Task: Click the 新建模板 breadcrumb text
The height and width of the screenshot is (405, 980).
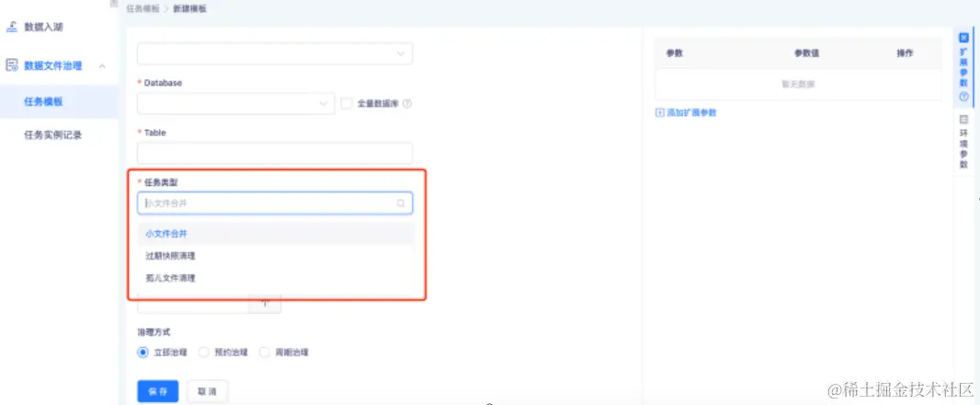Action: point(190,9)
